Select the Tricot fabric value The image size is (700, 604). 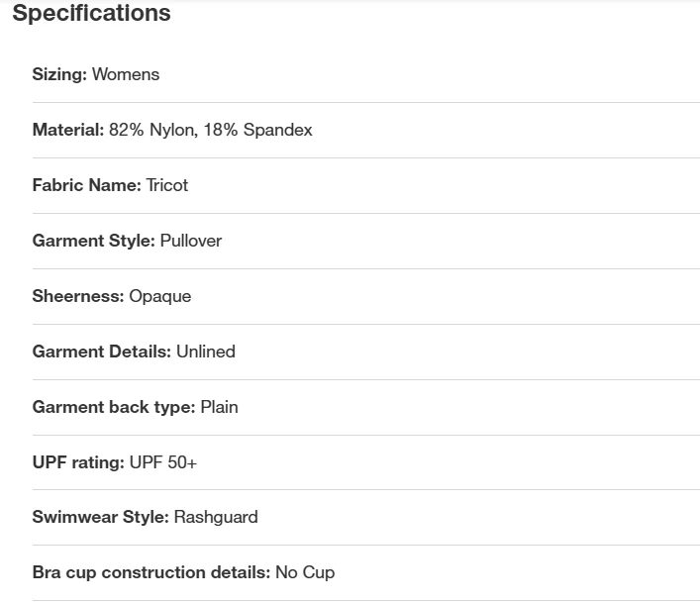[x=167, y=185]
